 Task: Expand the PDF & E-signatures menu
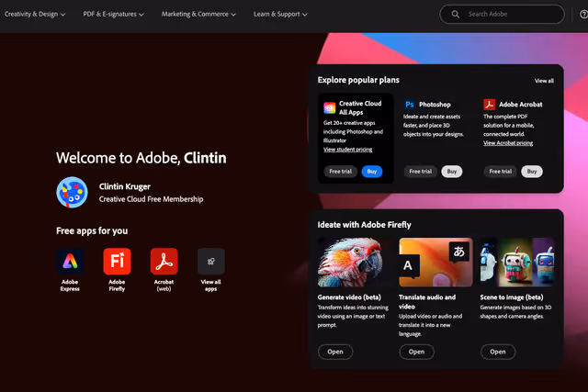click(x=113, y=15)
